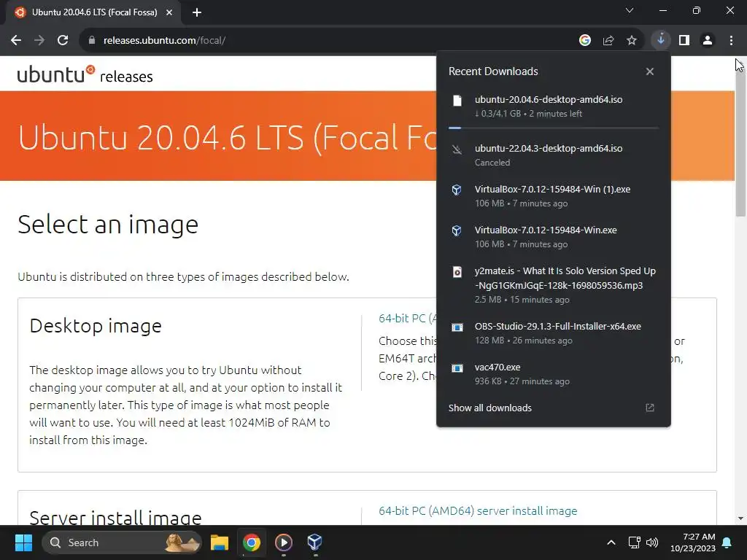747x560 pixels.
Task: Open vac470.exe download entry
Action: [x=554, y=374]
